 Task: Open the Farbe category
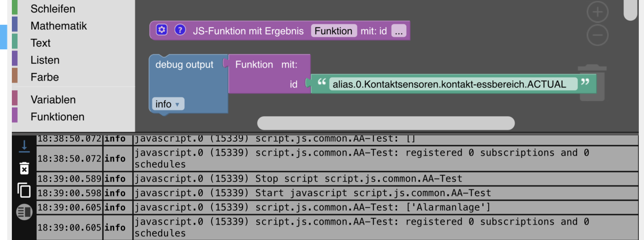(45, 77)
